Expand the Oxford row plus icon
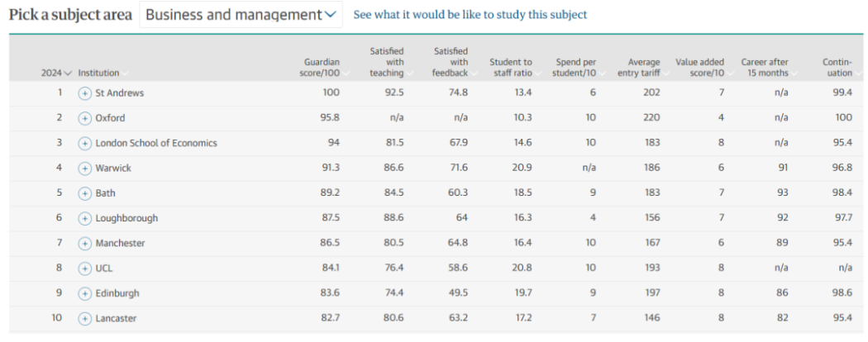 click(84, 118)
